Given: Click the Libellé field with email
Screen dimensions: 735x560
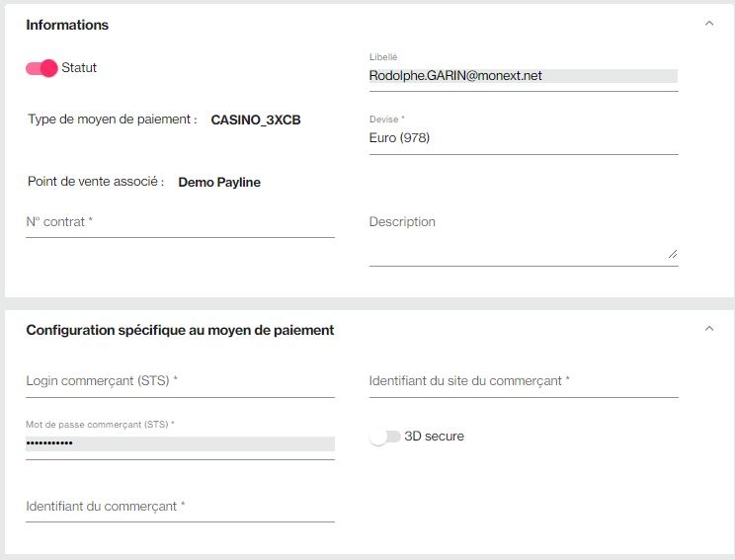Looking at the screenshot, I should pos(524,76).
